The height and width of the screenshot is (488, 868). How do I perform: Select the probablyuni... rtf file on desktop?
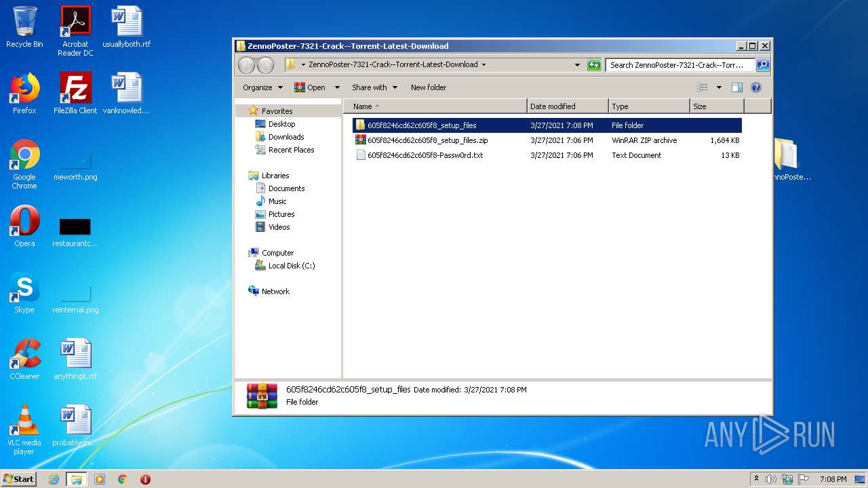(75, 426)
